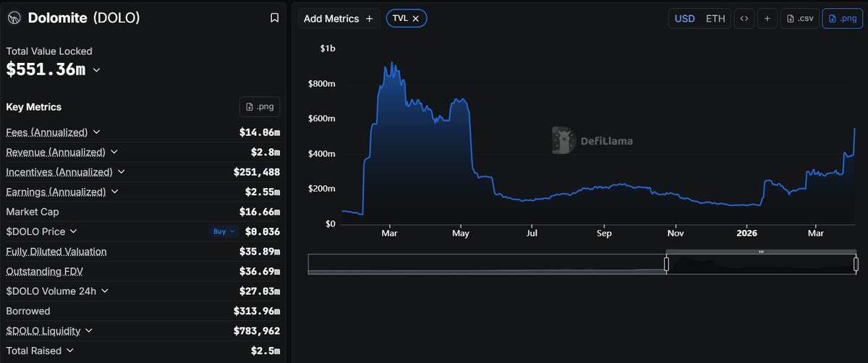Screen dimensions: 868x363
Task: Download chart as .png image
Action: click(x=841, y=19)
